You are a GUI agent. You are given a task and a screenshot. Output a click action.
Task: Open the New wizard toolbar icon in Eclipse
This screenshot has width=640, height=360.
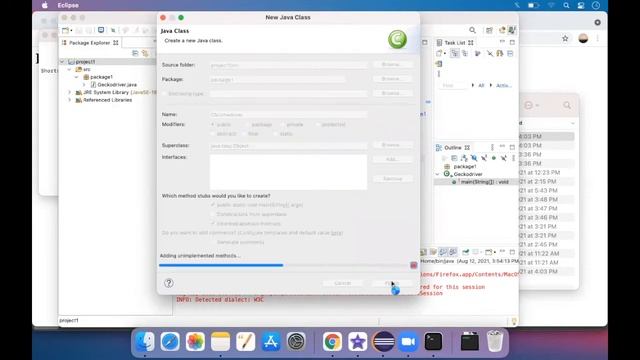(66, 30)
